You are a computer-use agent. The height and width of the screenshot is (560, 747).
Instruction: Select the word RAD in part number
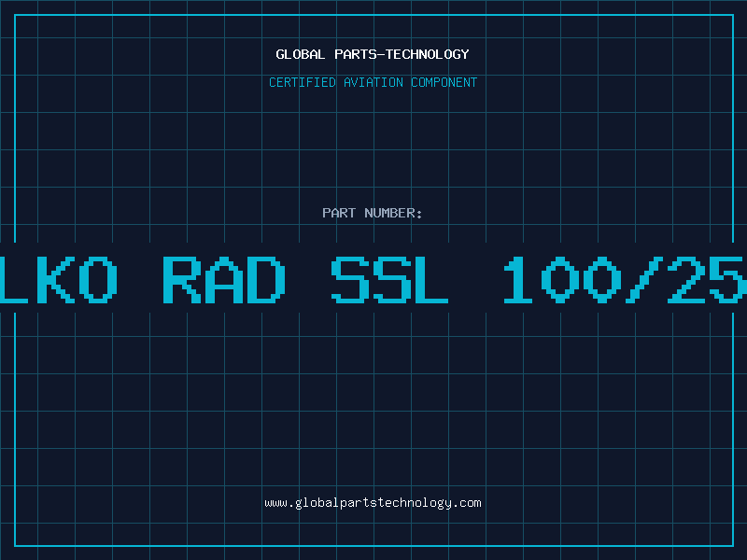click(x=224, y=278)
